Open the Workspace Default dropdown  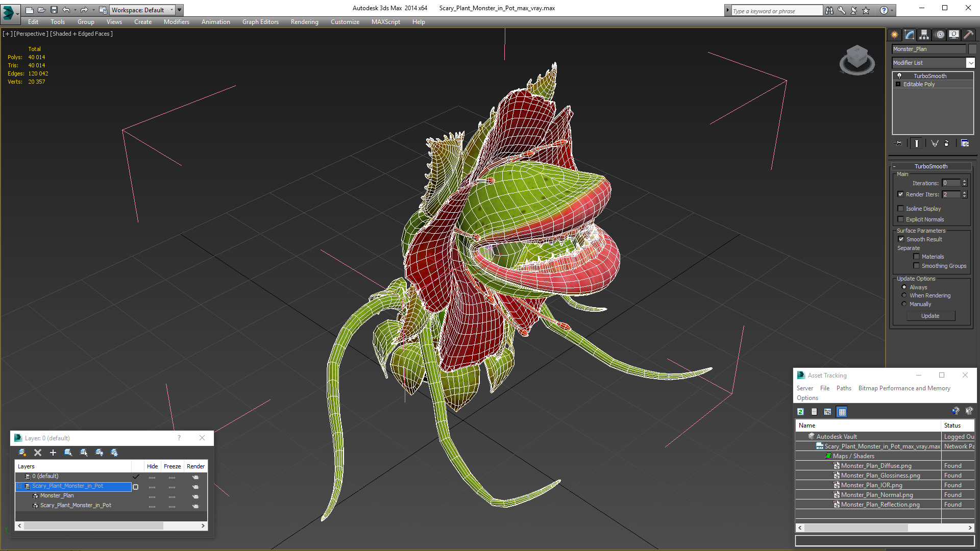pyautogui.click(x=171, y=10)
